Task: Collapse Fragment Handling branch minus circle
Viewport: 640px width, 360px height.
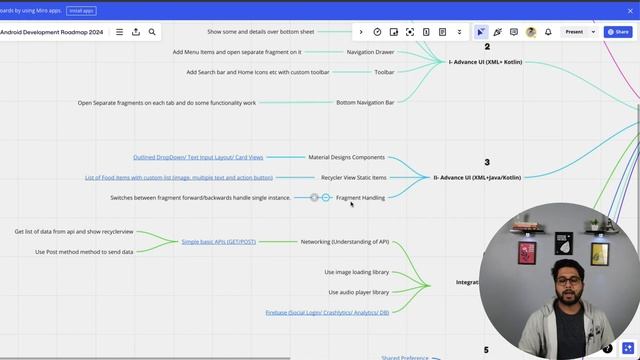Action: (326, 198)
